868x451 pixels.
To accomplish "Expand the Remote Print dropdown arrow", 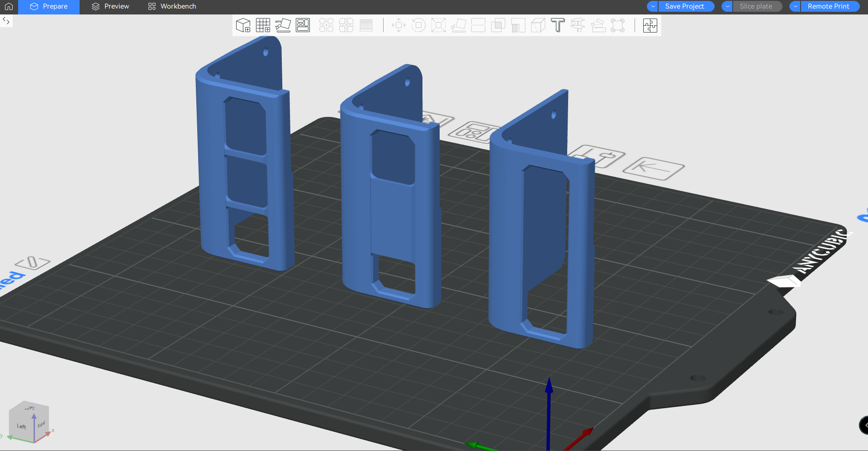I will click(x=795, y=6).
